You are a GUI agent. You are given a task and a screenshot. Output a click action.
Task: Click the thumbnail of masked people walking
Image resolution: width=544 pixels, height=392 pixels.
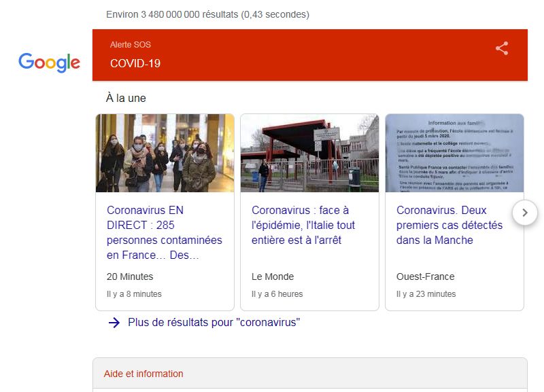pyautogui.click(x=165, y=153)
